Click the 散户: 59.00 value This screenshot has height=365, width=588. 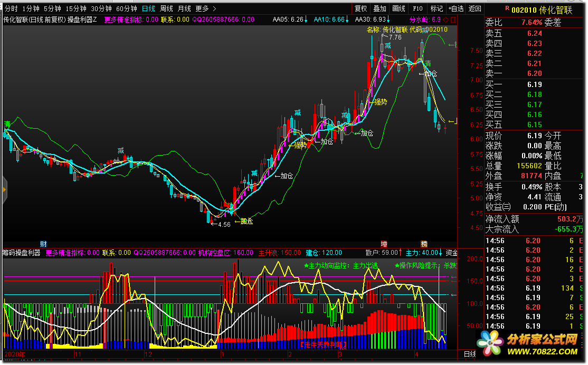[384, 253]
